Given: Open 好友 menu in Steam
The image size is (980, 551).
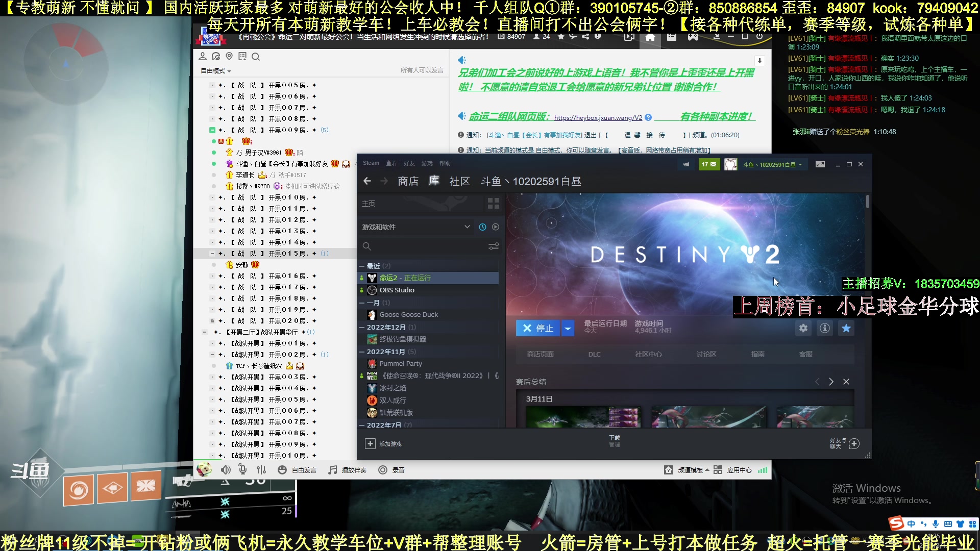Looking at the screenshot, I should [409, 163].
